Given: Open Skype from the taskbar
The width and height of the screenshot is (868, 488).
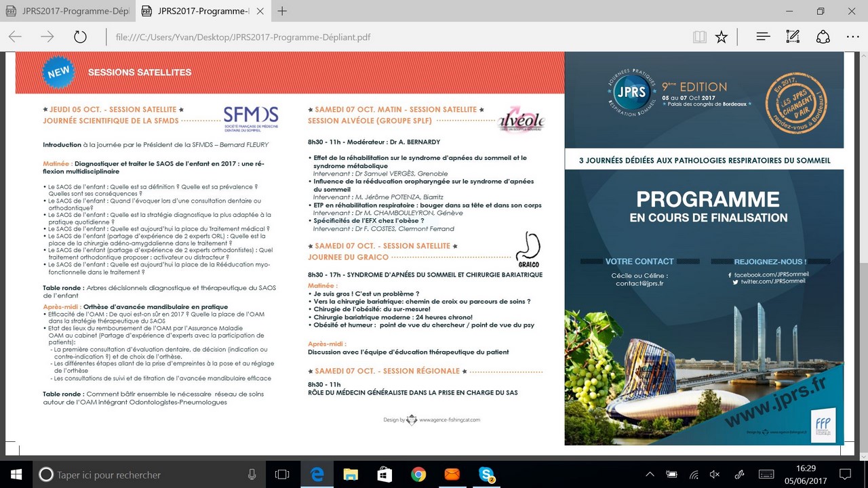Looking at the screenshot, I should pos(486,474).
